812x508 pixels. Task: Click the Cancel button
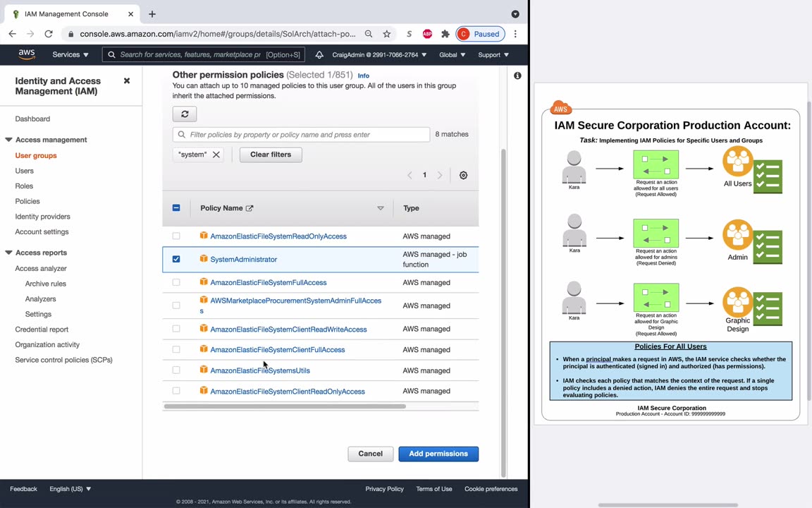370,454
